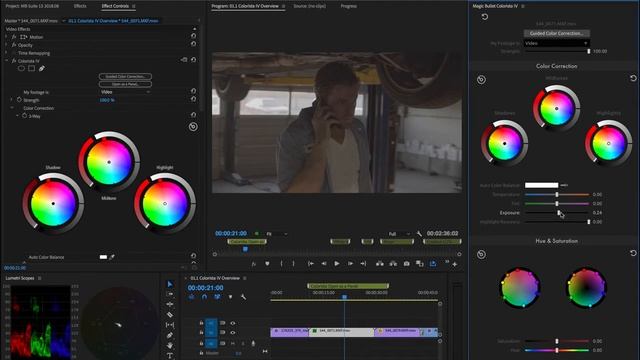The width and height of the screenshot is (640, 360).
Task: Click the Hue & Saturation reset icon
Action: coord(633,253)
